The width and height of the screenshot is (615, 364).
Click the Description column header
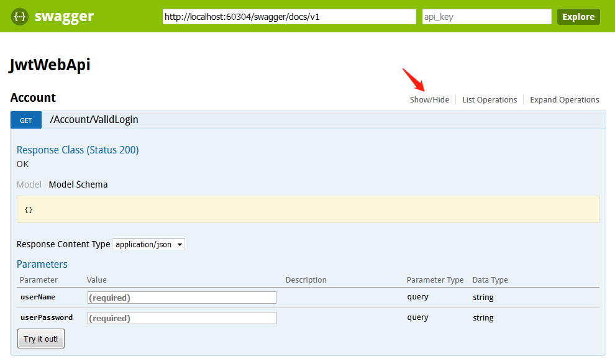[x=306, y=280]
